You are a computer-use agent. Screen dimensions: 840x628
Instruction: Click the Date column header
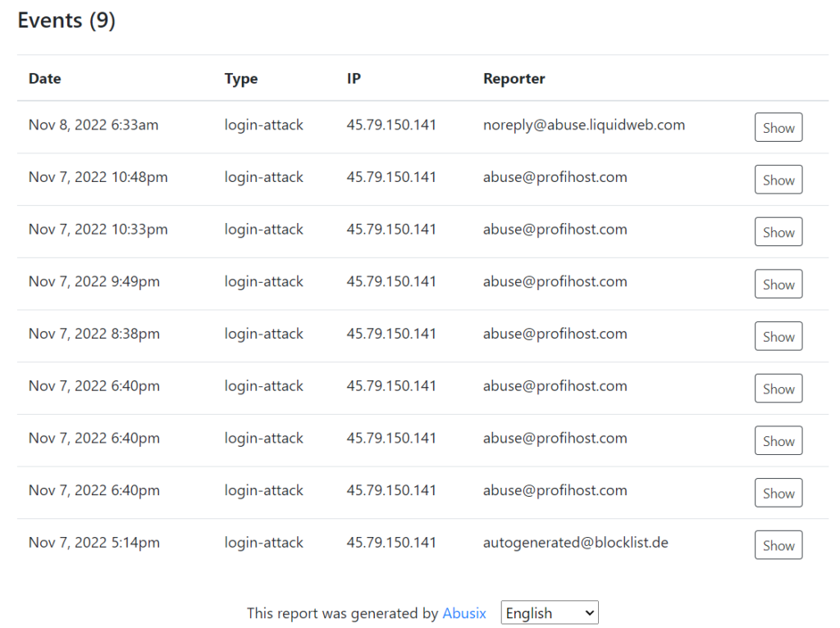pyautogui.click(x=44, y=79)
